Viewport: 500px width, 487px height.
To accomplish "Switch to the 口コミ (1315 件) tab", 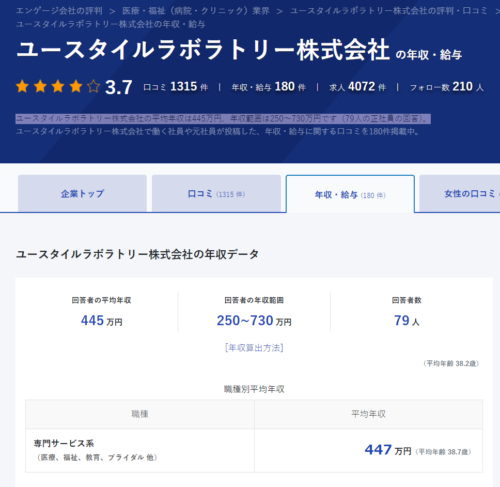I will coord(216,194).
